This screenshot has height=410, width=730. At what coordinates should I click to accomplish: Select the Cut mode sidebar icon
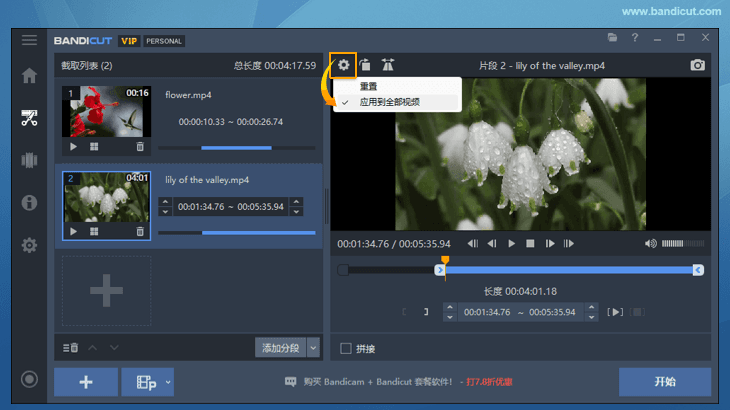(30, 118)
